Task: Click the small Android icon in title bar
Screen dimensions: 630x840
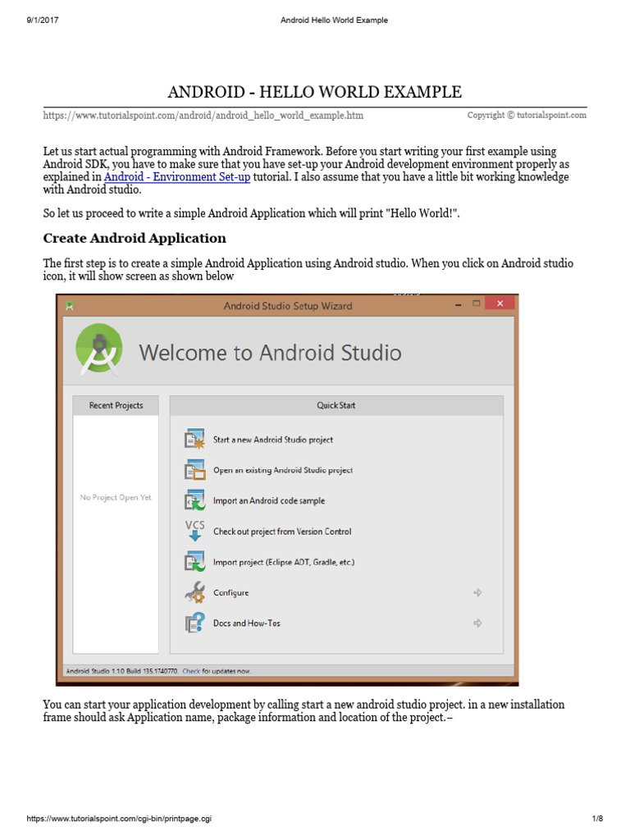Action: click(x=69, y=306)
